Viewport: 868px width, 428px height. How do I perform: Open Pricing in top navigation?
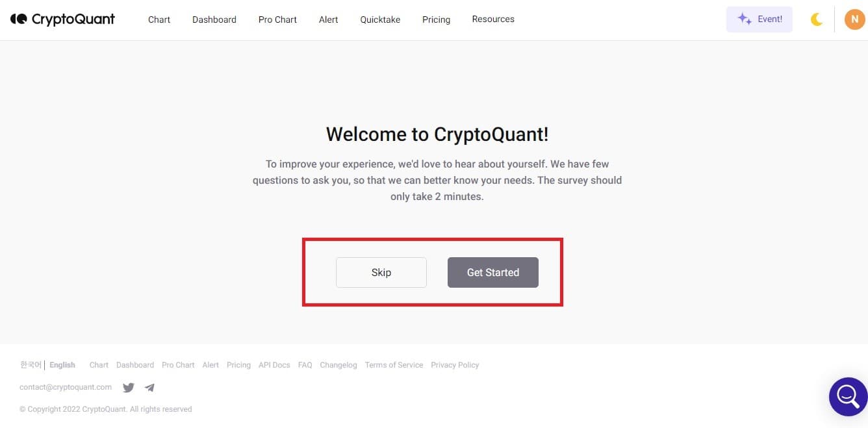click(436, 19)
